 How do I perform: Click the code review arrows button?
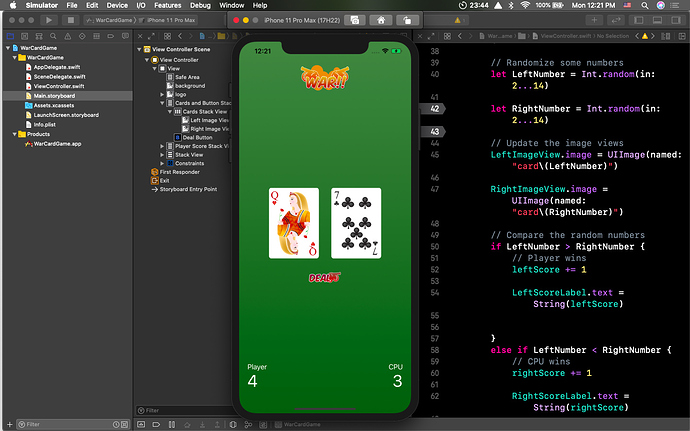pyautogui.click(x=616, y=20)
